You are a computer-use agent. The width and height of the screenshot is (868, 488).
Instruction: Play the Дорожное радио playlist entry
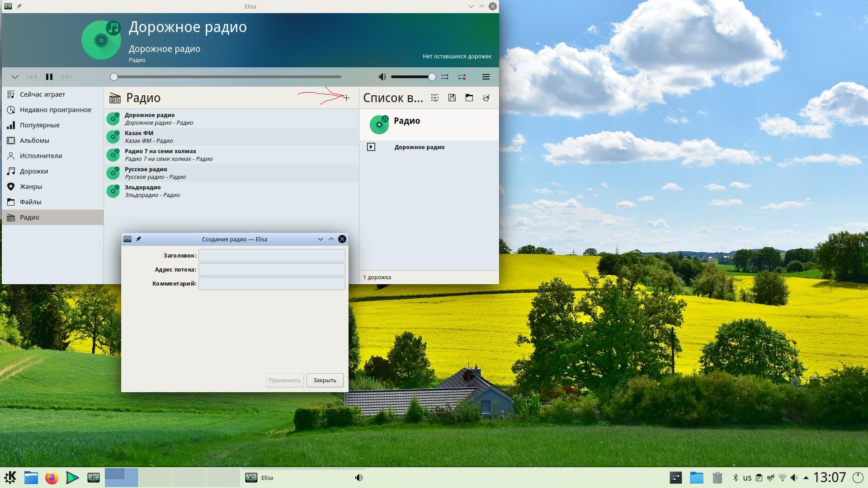click(371, 147)
